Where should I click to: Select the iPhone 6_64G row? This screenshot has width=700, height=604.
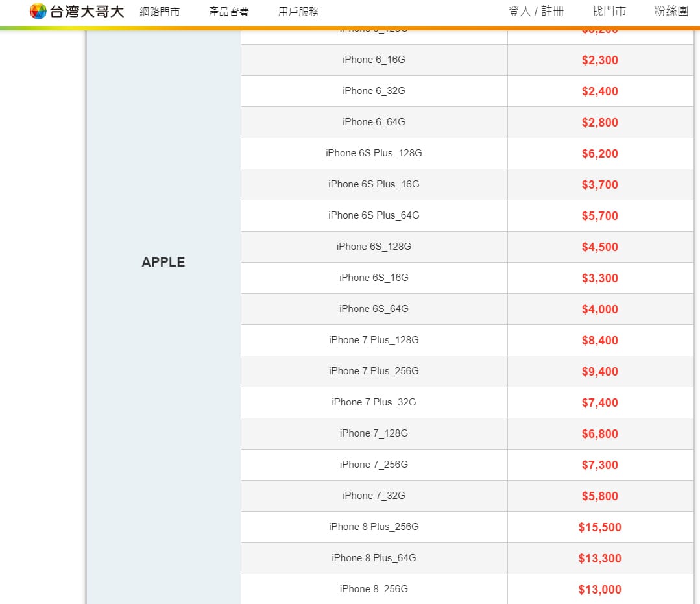click(467, 123)
